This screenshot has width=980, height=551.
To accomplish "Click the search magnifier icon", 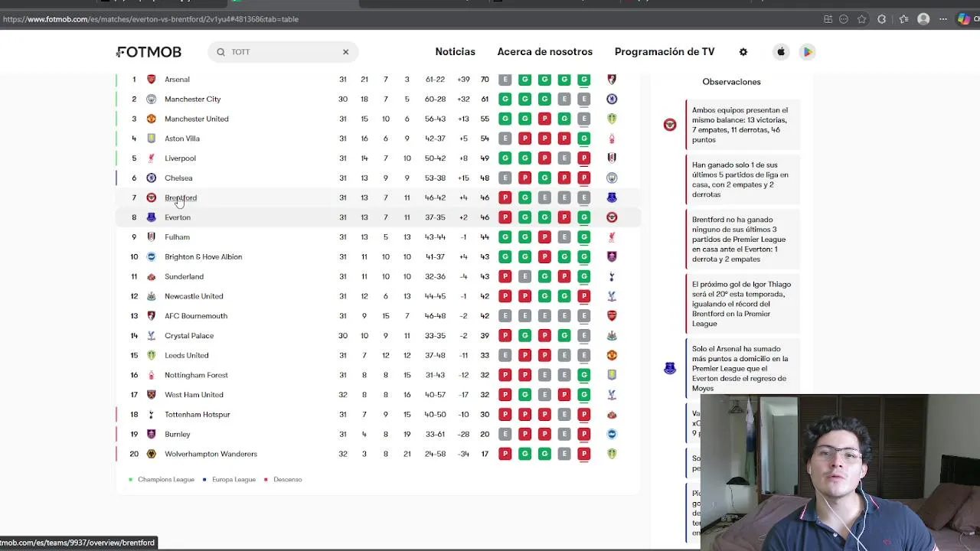I will (x=220, y=52).
